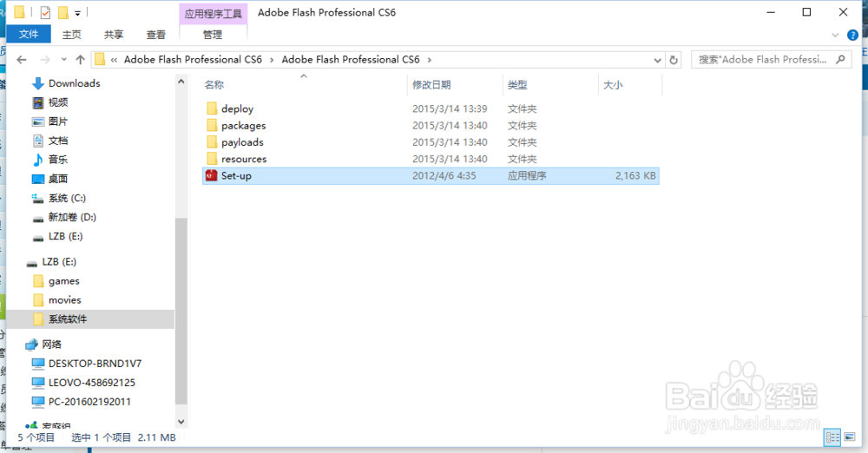Click the Back navigation arrow
Viewport: 868px width, 453px height.
pos(22,60)
